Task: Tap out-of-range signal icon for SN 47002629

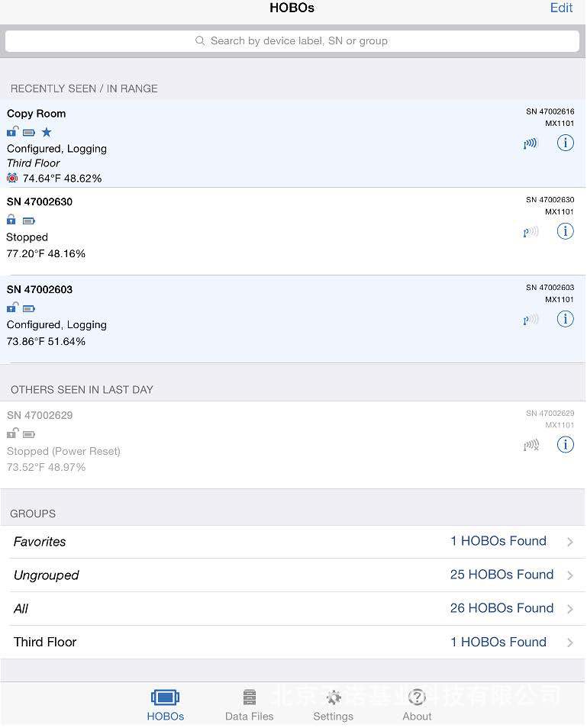Action: [x=531, y=445]
